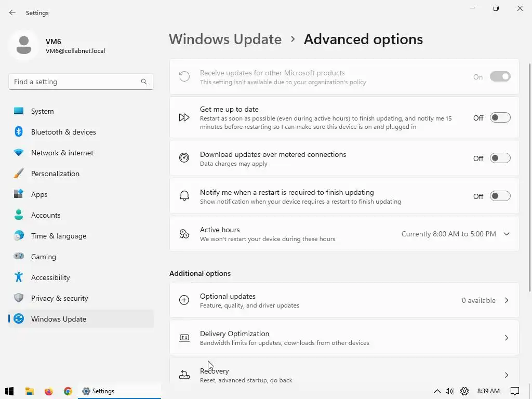Viewport: 532px width, 399px height.
Task: Click 'Currently 8:00 AM to 5:00 PM' text
Action: (x=448, y=234)
